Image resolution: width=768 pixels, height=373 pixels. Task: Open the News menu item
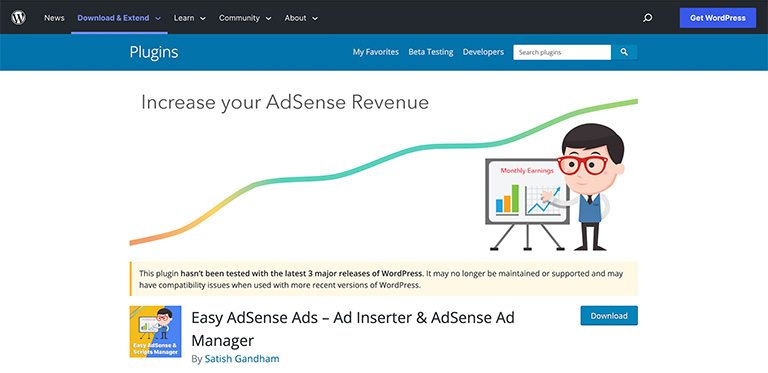pyautogui.click(x=54, y=18)
